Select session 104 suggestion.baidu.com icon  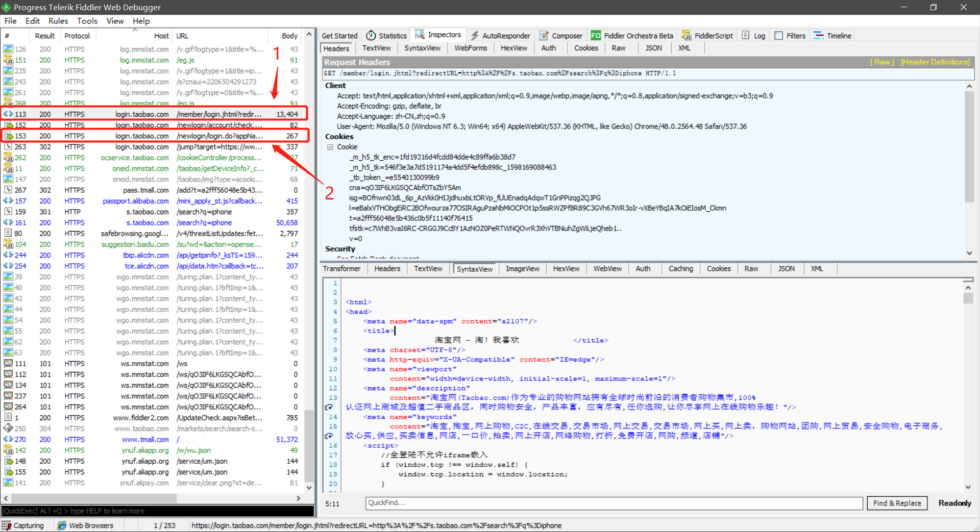coord(8,244)
